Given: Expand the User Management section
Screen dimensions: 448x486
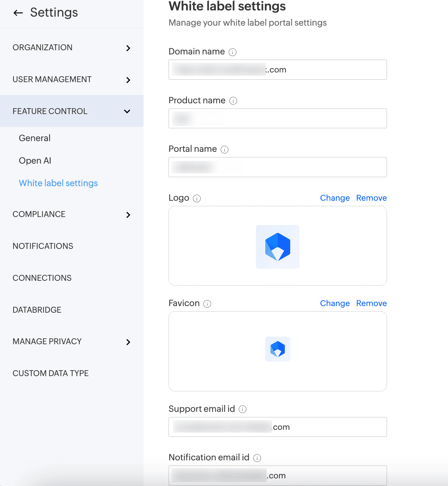Looking at the screenshot, I should [128, 80].
